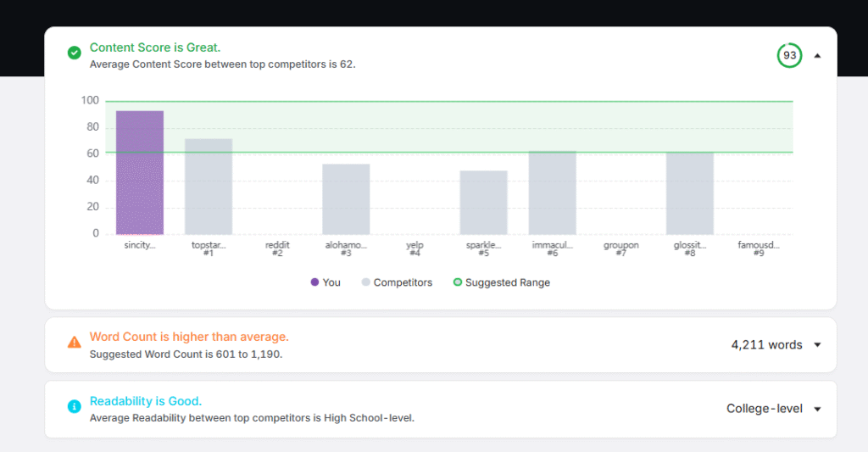This screenshot has height=452, width=868.
Task: Click the 60 y-axis label
Action: pyautogui.click(x=92, y=153)
